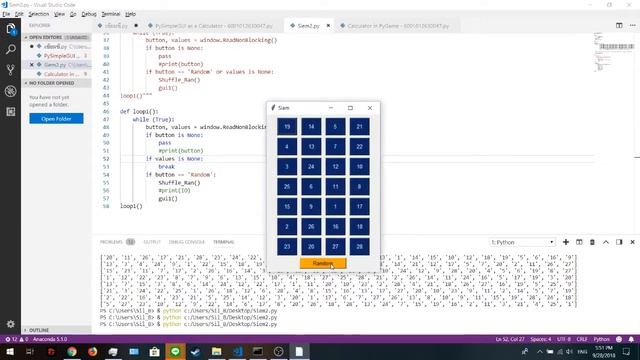Open the Microsoft Store from the taskbar
This screenshot has width=640, height=360.
coord(154,351)
